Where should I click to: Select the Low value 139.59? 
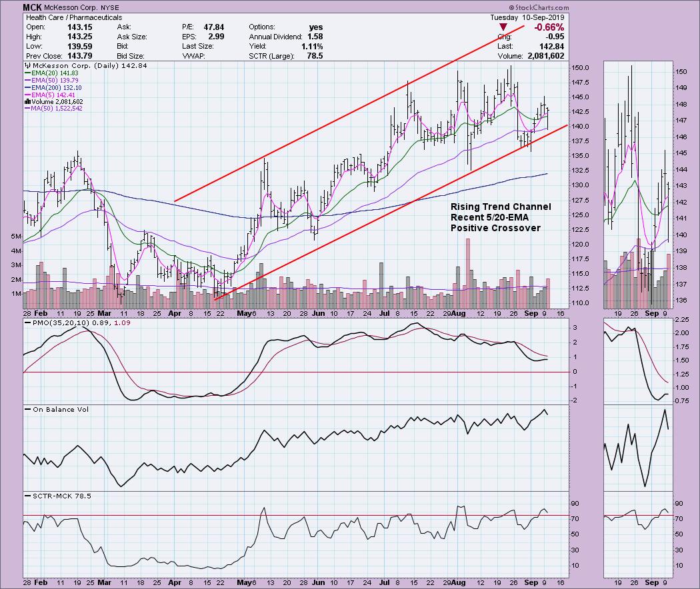pos(80,47)
